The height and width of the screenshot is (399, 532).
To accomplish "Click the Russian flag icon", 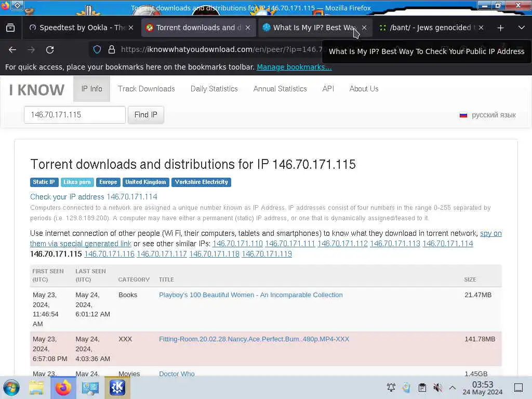I will tap(463, 115).
